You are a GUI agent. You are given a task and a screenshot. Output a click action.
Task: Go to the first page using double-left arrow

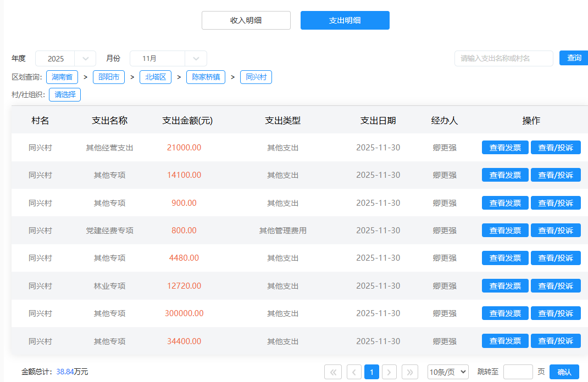(x=333, y=372)
